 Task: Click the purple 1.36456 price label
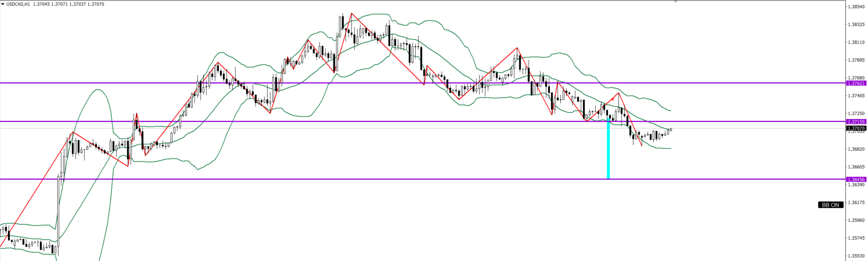pyautogui.click(x=856, y=179)
